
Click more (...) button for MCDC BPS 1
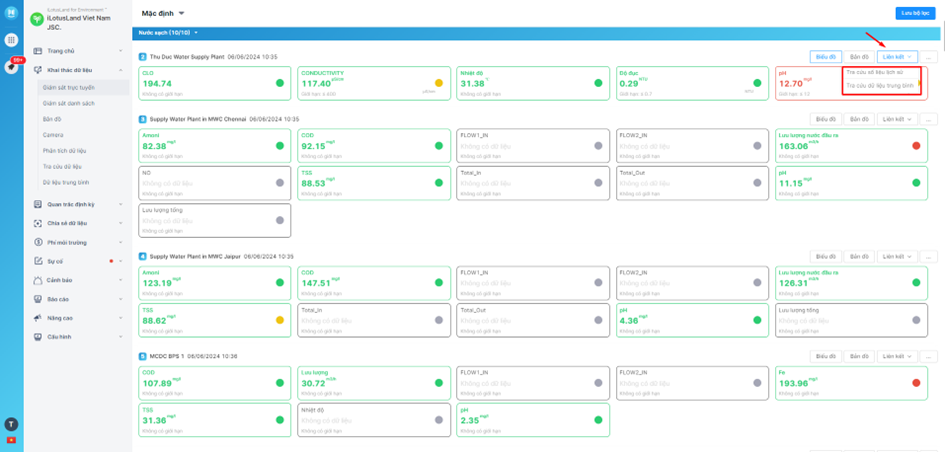coord(929,356)
